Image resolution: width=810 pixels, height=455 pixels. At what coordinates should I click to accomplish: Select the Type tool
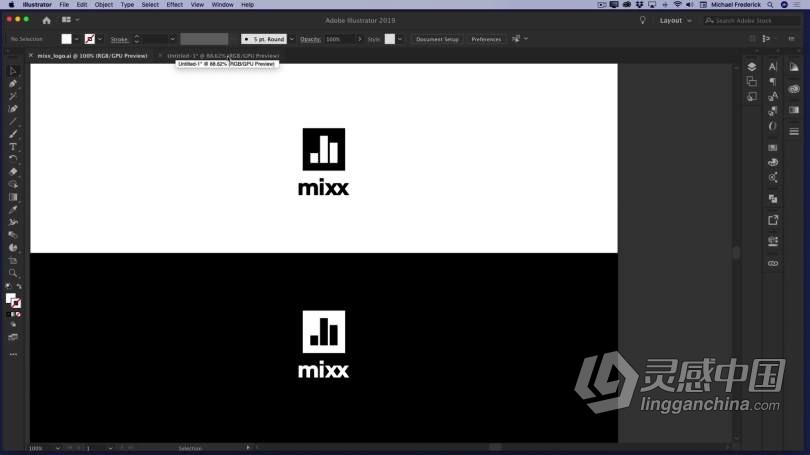pyautogui.click(x=13, y=147)
